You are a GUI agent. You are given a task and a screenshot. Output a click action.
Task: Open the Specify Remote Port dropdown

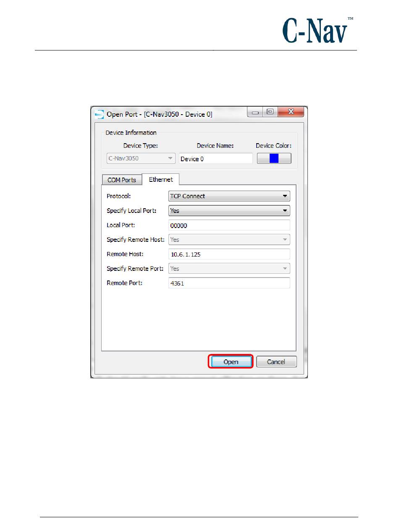(229, 269)
